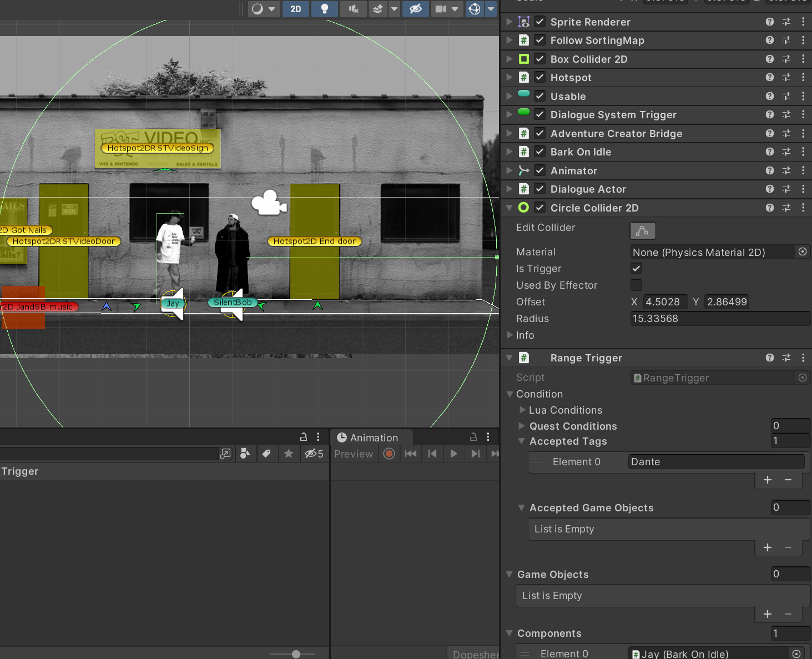812x659 pixels.
Task: Disable the Circle Collider 2D checkbox
Action: [x=539, y=208]
